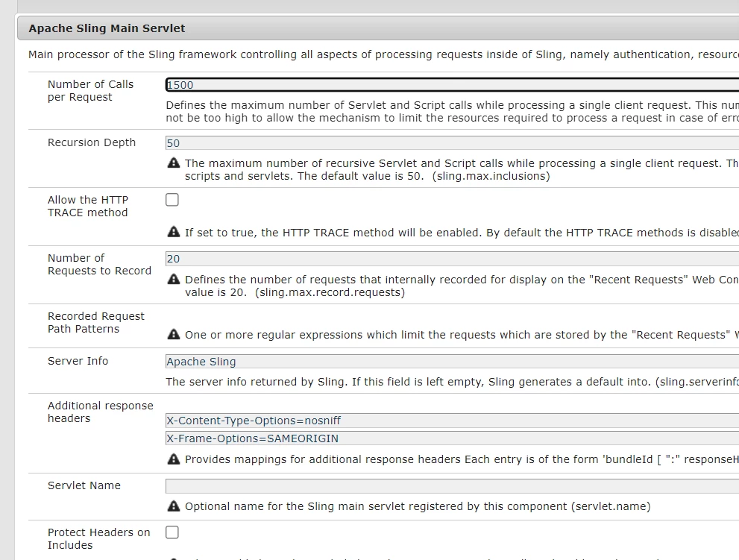Click the Server Info label

78,361
